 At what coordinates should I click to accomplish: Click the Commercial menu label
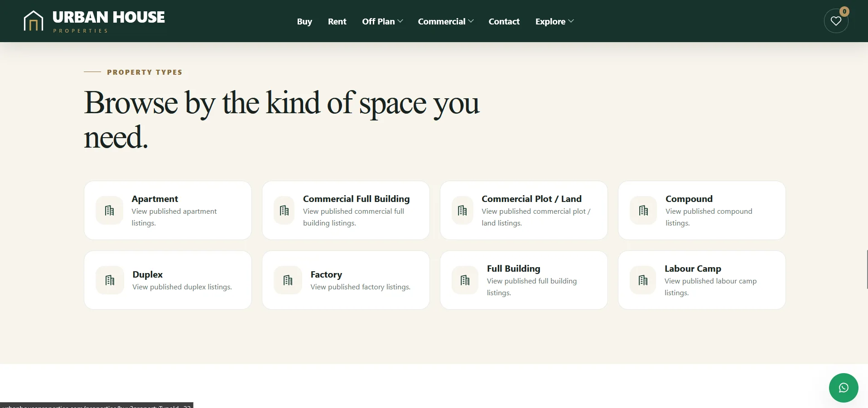pos(442,22)
